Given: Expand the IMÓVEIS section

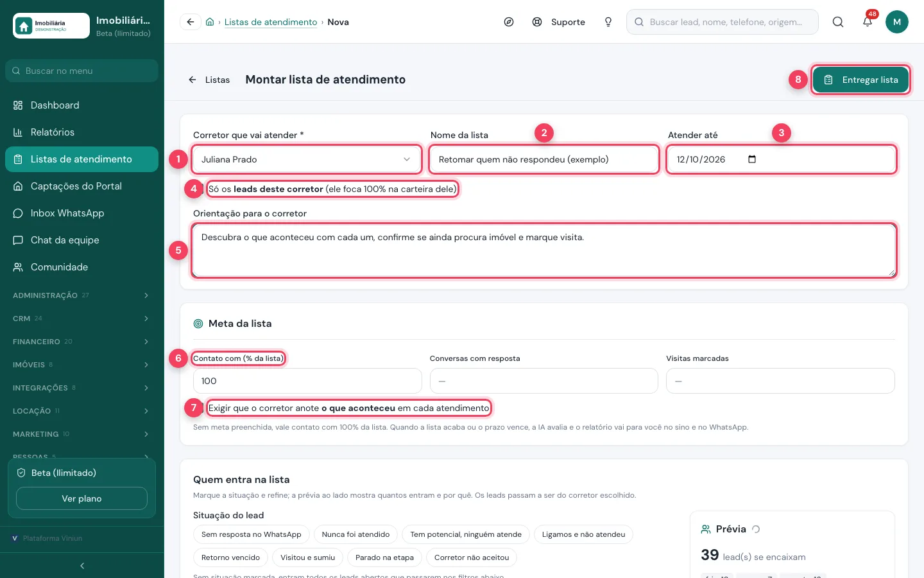Looking at the screenshot, I should coord(81,365).
